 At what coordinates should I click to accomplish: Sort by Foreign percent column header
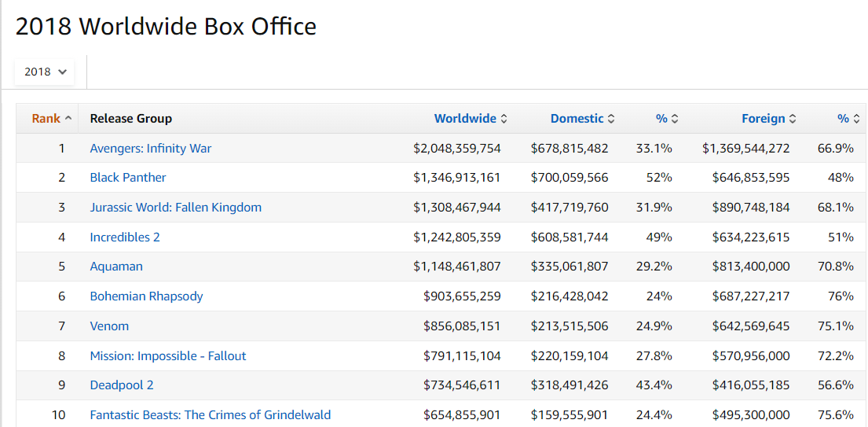(x=848, y=119)
